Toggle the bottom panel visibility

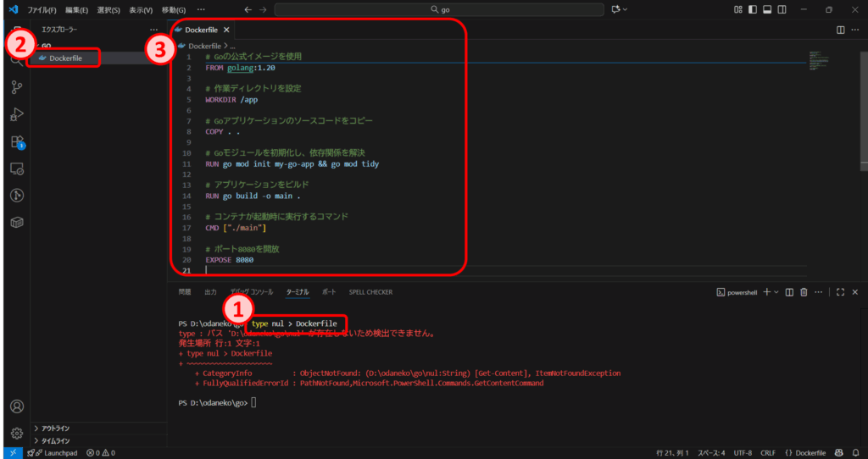tap(766, 9)
